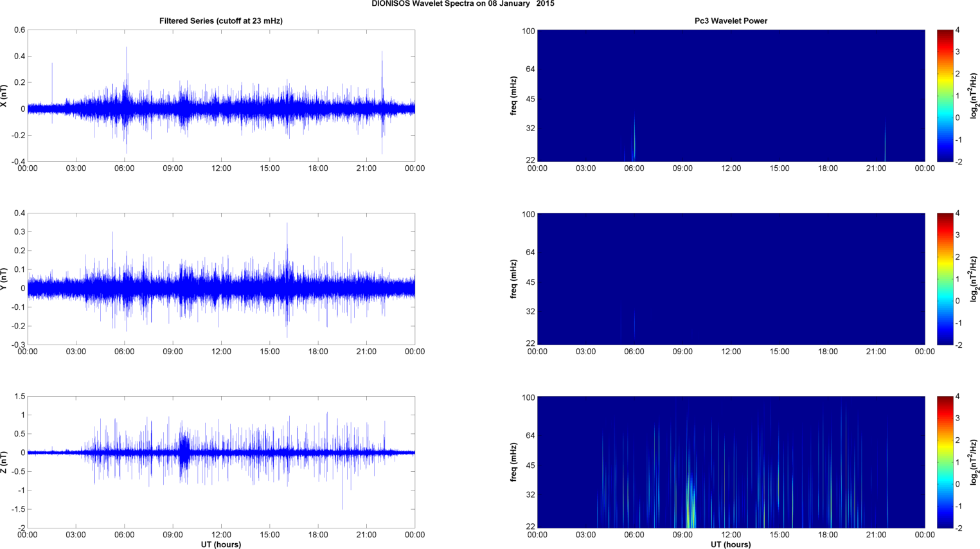Click the "64" frequency tick of the top wavelet plot
The width and height of the screenshot is (980, 549).
(x=531, y=69)
